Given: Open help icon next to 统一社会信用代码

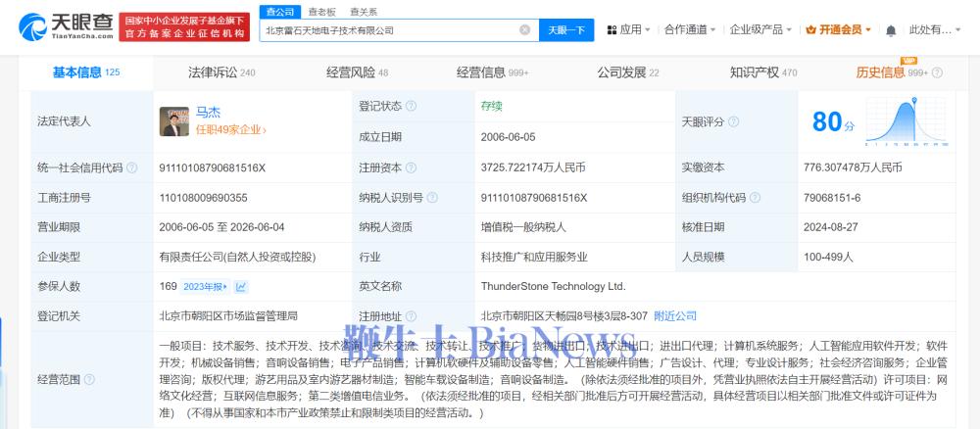Looking at the screenshot, I should click(132, 168).
